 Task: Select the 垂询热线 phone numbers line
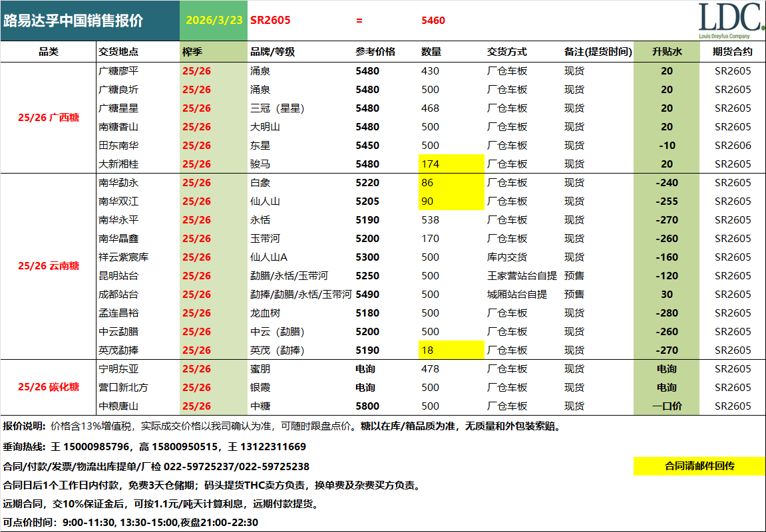tap(154, 447)
